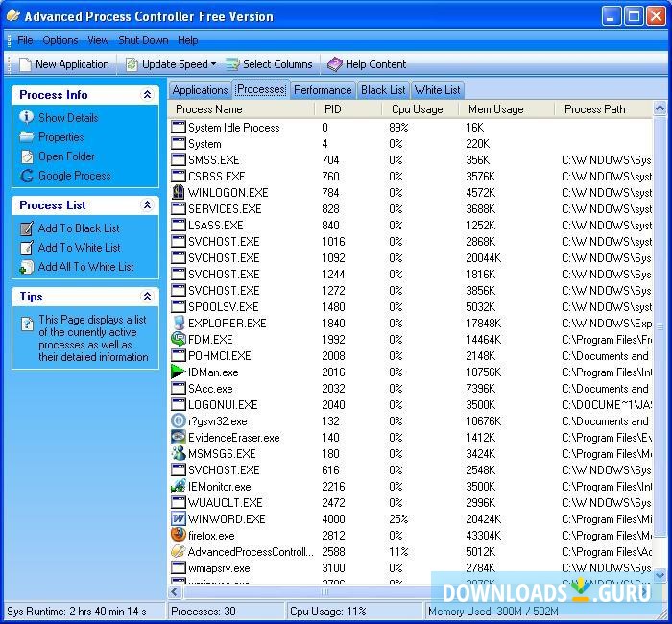Screen dimensions: 672x624
Task: Click the 43304K memory value for firefox.exe
Action: coord(484,536)
